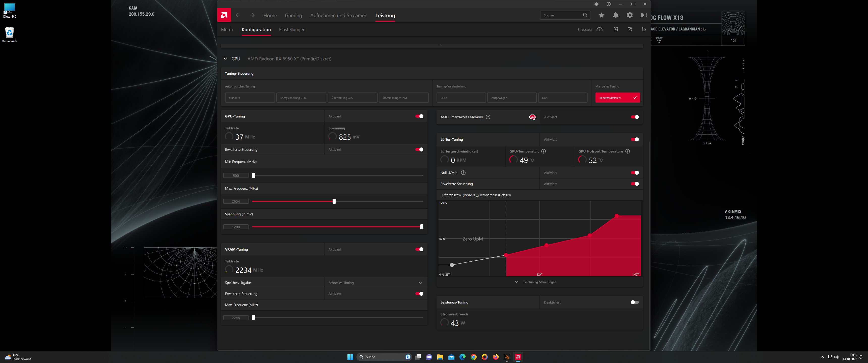Select the Übertaktung GPU preset button
Viewport: 868px width, 363px height.
point(352,98)
